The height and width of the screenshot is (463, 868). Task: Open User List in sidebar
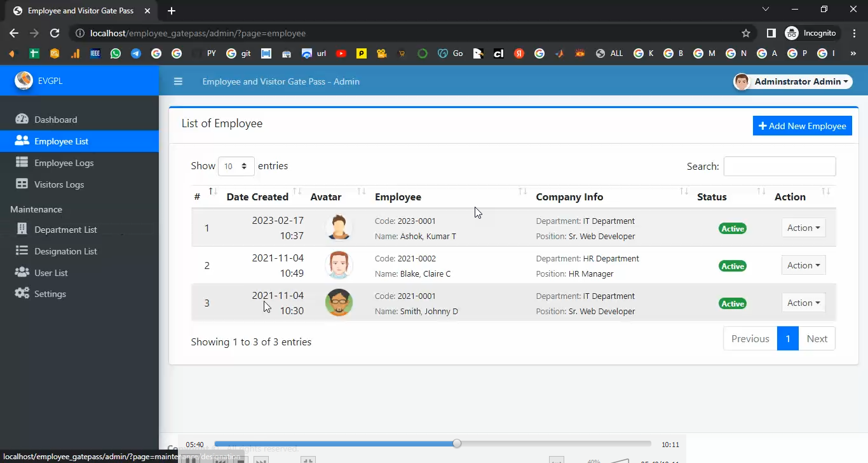click(x=51, y=273)
